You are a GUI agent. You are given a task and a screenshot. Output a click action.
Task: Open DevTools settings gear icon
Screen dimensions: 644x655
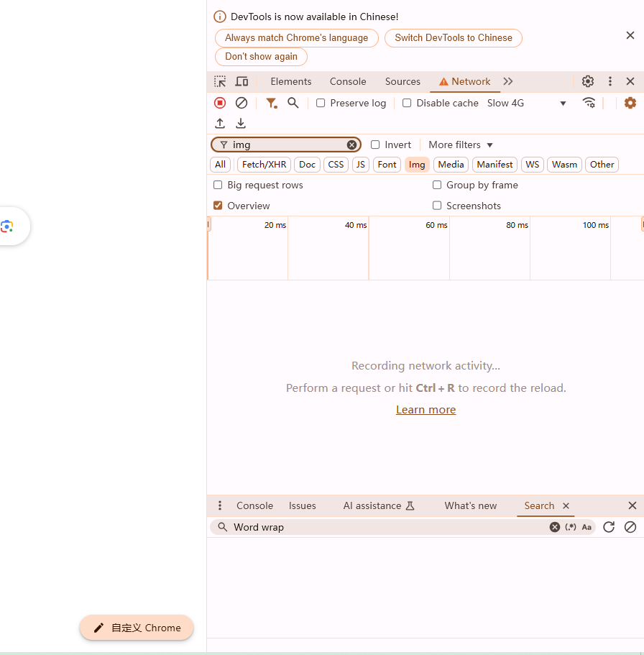coord(588,81)
